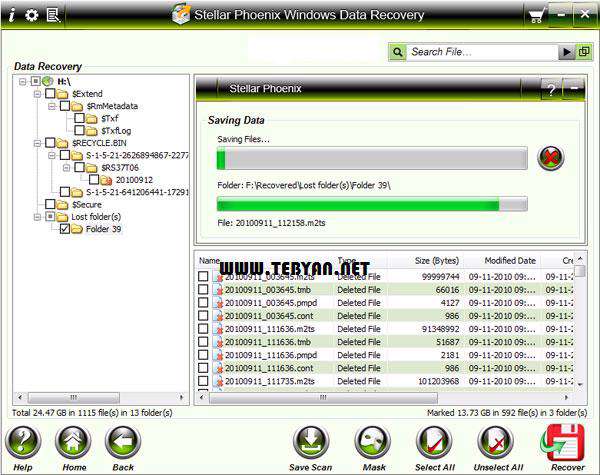
Task: Click the advanced search windows icon
Action: click(584, 52)
